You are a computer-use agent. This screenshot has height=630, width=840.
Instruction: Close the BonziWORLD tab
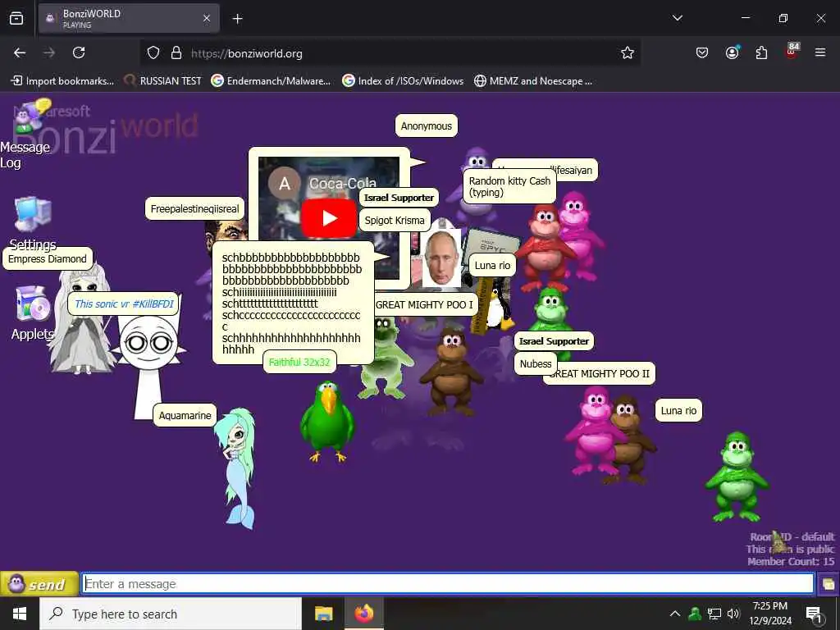[207, 19]
